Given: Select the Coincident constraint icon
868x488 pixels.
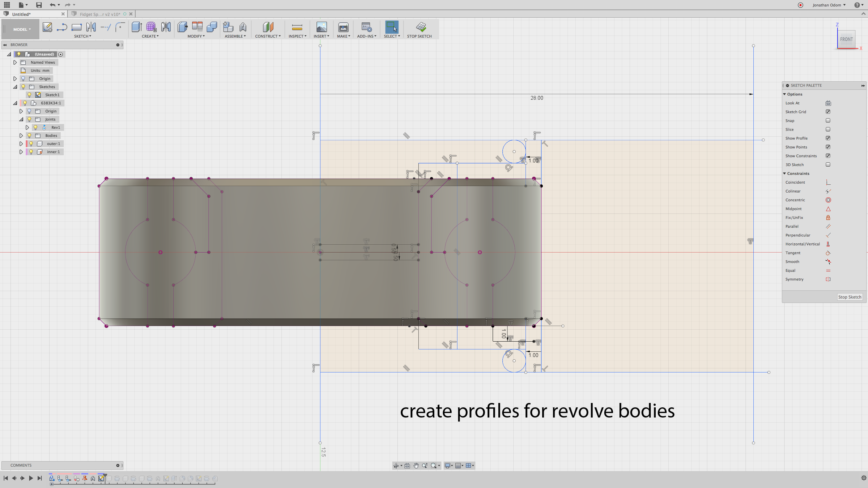Looking at the screenshot, I should [x=828, y=183].
